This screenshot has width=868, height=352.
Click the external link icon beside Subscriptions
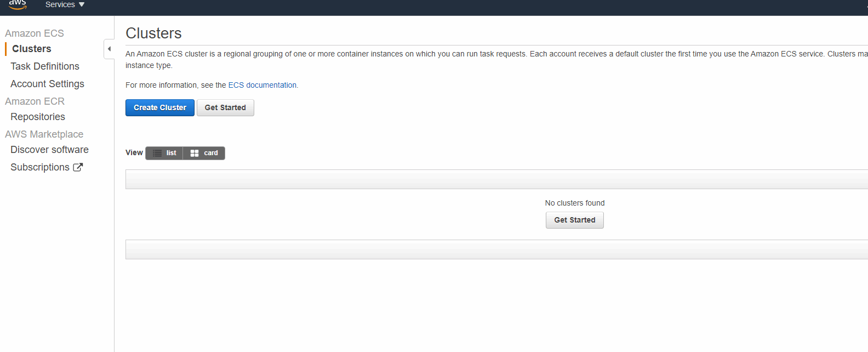coord(78,167)
